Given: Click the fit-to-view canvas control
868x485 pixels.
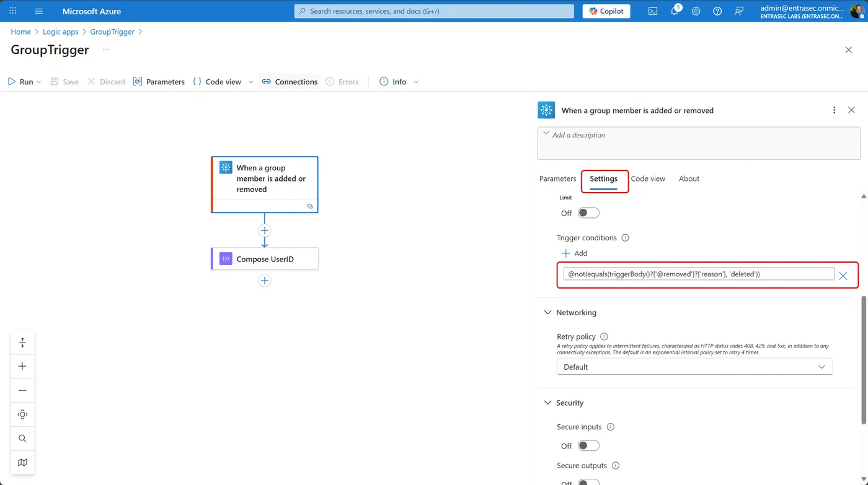Looking at the screenshot, I should click(x=22, y=414).
